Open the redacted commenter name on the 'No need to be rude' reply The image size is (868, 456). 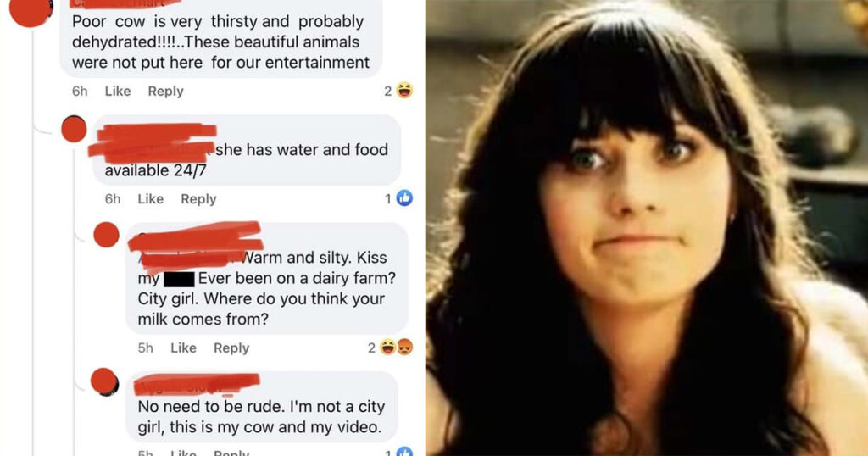(x=197, y=385)
